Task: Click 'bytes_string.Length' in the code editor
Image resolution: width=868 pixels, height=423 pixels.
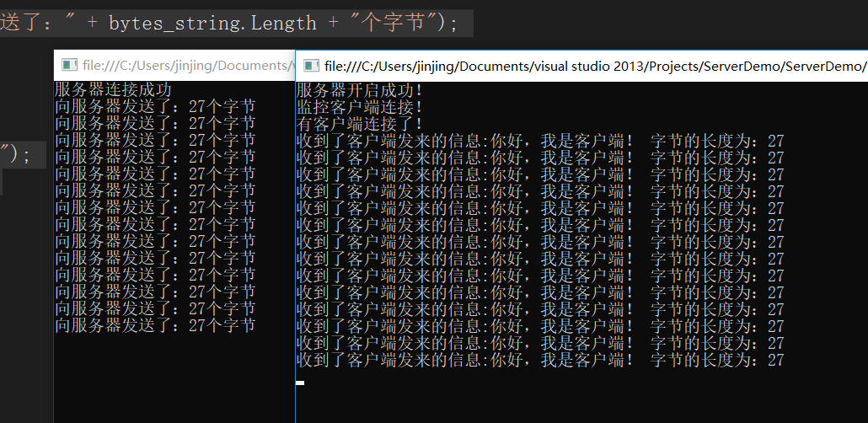Action: point(212,23)
